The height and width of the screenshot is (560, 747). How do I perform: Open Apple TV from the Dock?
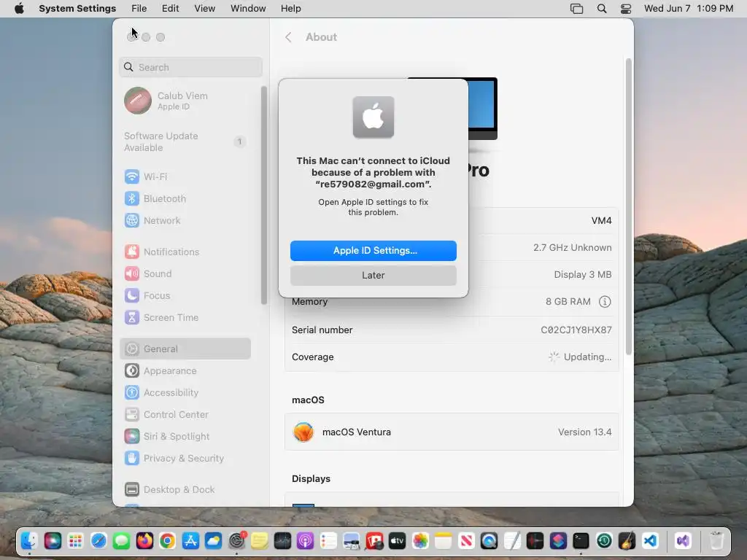pos(397,541)
